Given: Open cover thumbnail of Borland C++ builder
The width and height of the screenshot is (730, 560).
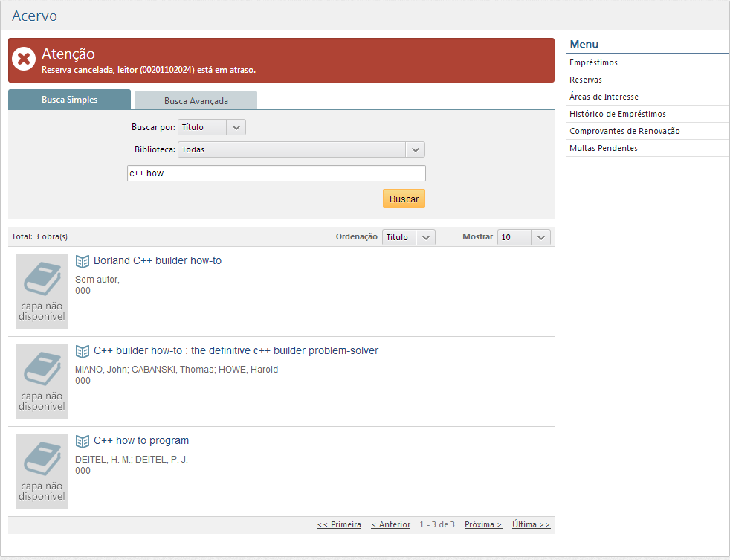Looking at the screenshot, I should coord(42,292).
